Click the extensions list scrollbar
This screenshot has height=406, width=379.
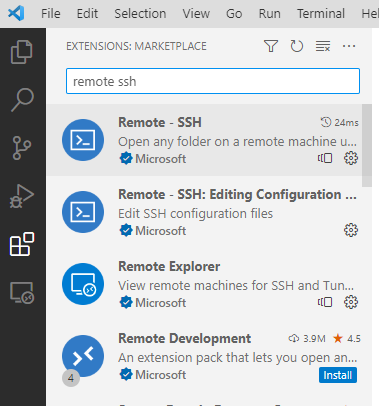pos(367,145)
